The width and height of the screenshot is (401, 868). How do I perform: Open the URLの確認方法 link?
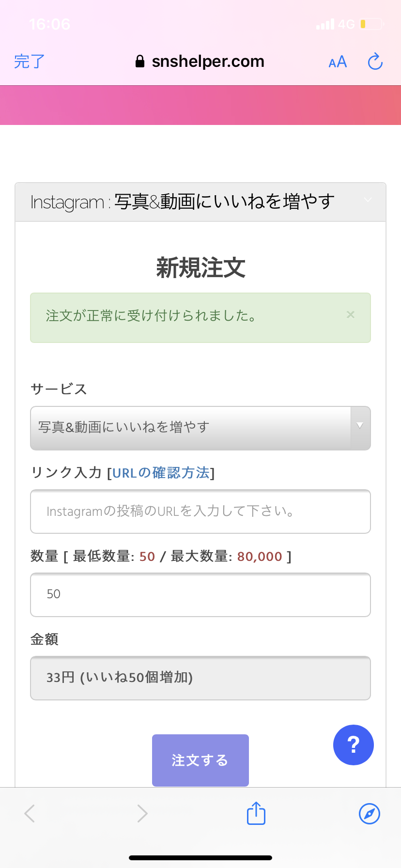point(161,473)
